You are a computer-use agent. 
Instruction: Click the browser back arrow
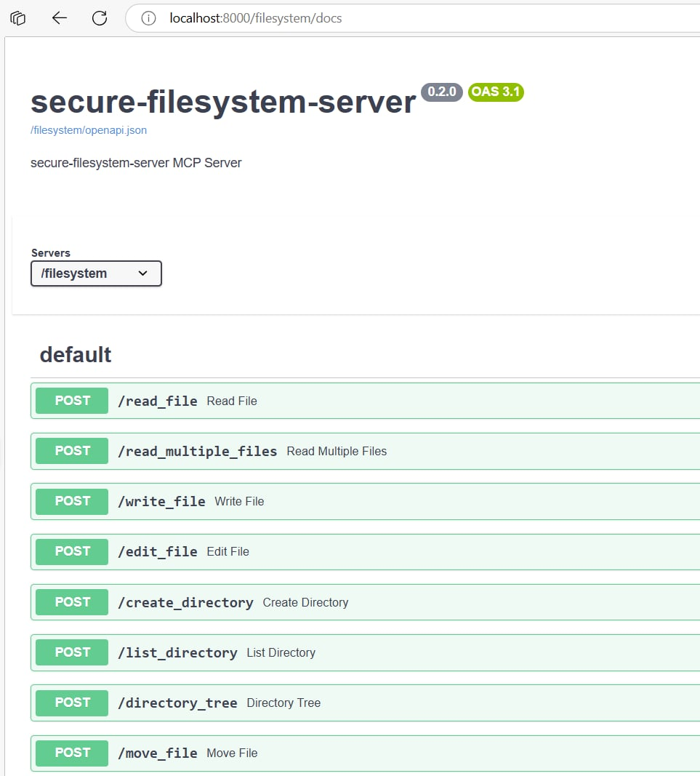(59, 18)
